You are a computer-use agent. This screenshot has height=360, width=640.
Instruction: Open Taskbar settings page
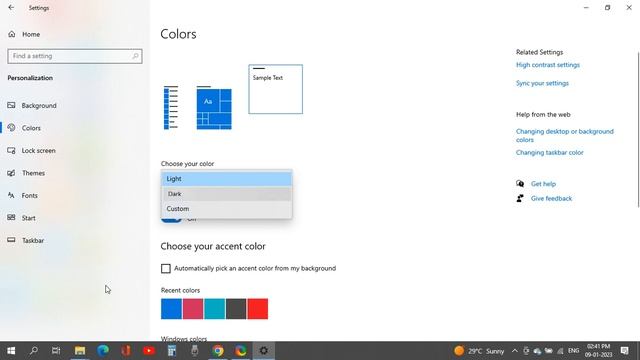(x=26, y=240)
